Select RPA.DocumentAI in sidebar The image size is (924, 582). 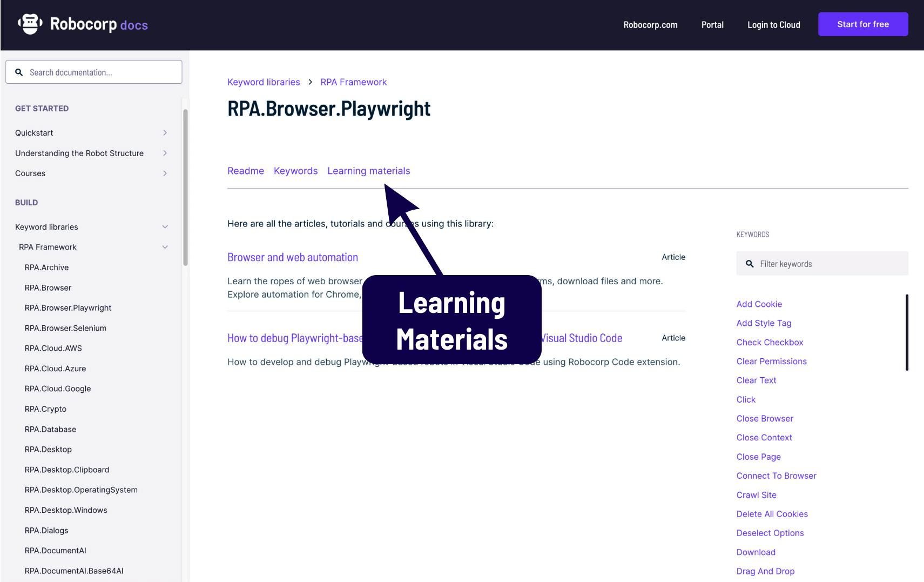coord(55,551)
